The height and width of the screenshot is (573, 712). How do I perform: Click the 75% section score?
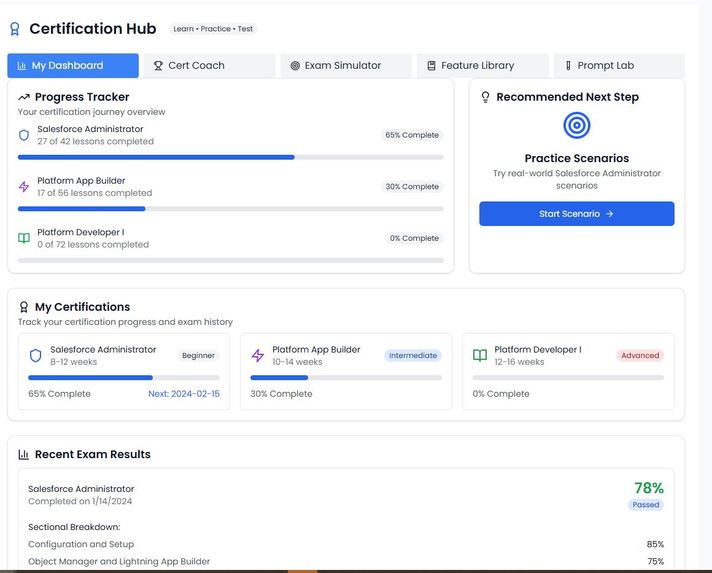655,561
